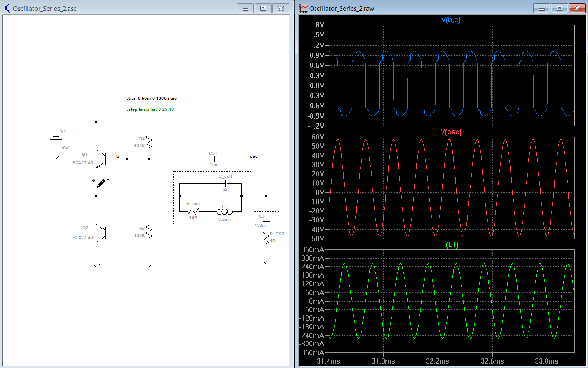588x368 pixels.
Task: Click the red V(osc) trace label
Action: [451, 132]
